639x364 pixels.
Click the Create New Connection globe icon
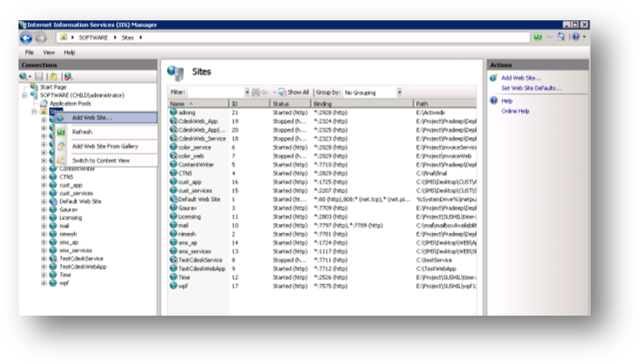[x=24, y=76]
